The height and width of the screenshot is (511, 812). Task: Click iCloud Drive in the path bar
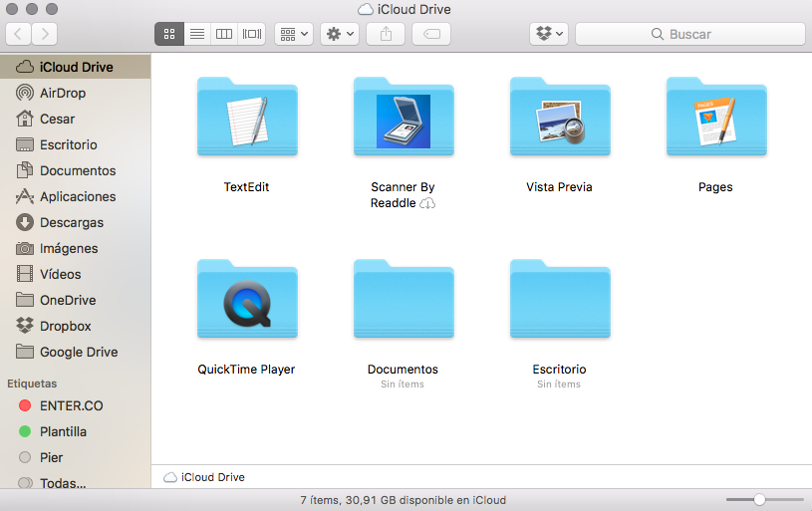click(x=204, y=477)
